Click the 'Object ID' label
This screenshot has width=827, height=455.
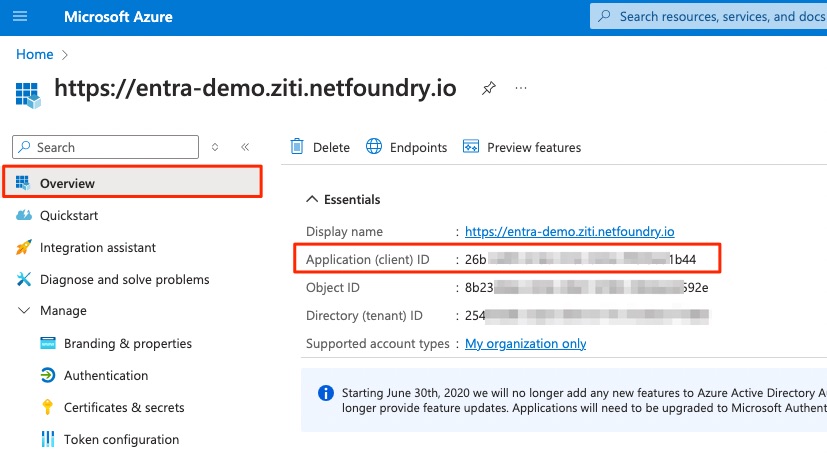333,287
